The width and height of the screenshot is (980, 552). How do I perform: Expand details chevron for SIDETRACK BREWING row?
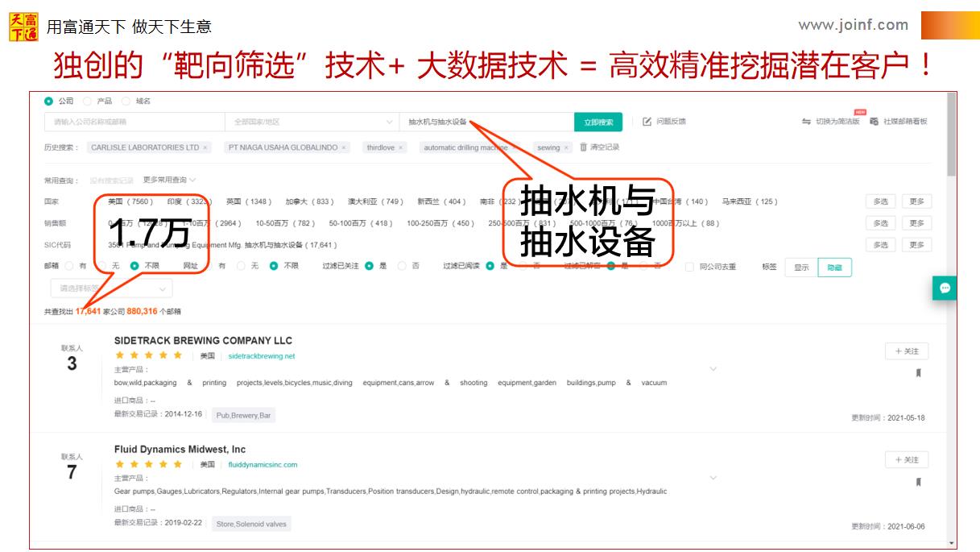click(x=713, y=369)
